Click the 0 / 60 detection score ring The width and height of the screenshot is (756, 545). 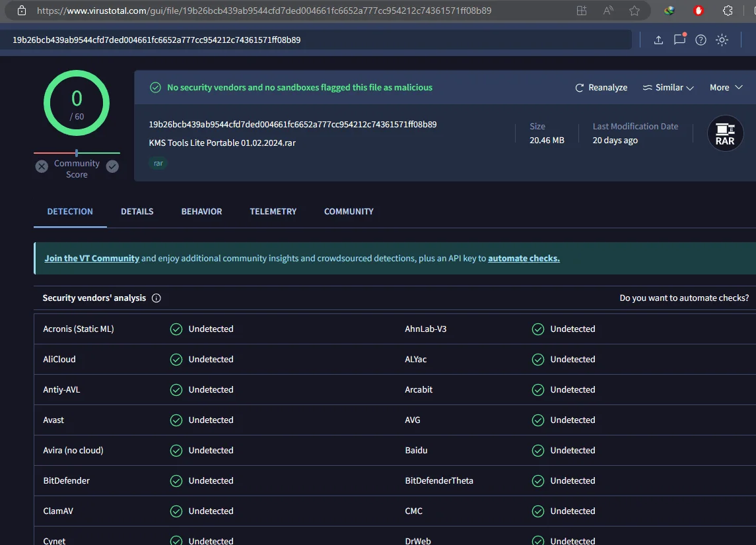pos(77,103)
